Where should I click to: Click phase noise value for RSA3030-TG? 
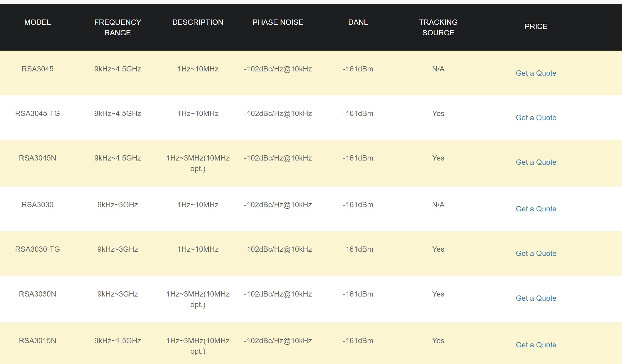(278, 249)
